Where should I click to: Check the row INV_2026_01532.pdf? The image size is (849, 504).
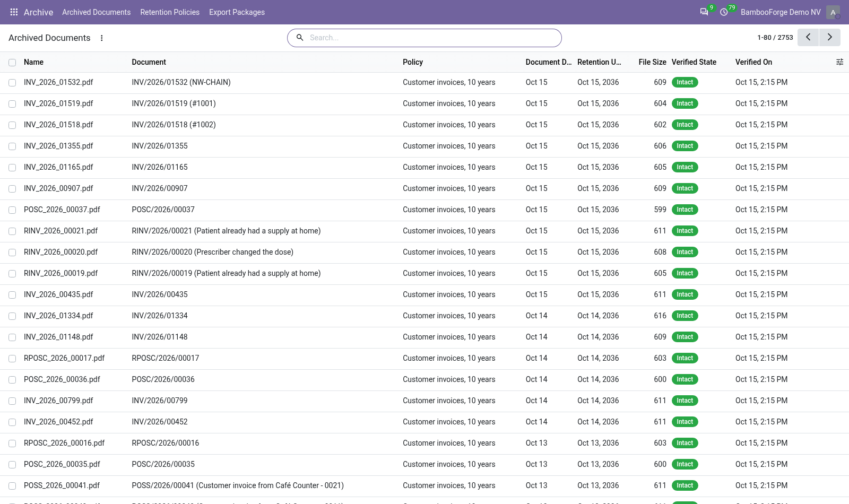click(12, 83)
